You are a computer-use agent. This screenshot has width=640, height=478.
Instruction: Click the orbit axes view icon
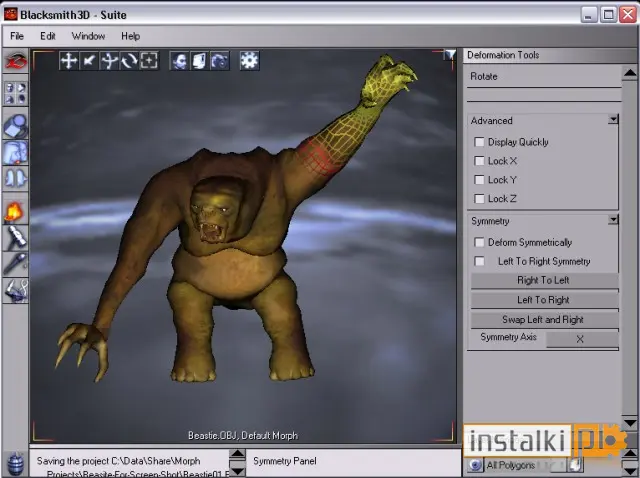[x=109, y=61]
